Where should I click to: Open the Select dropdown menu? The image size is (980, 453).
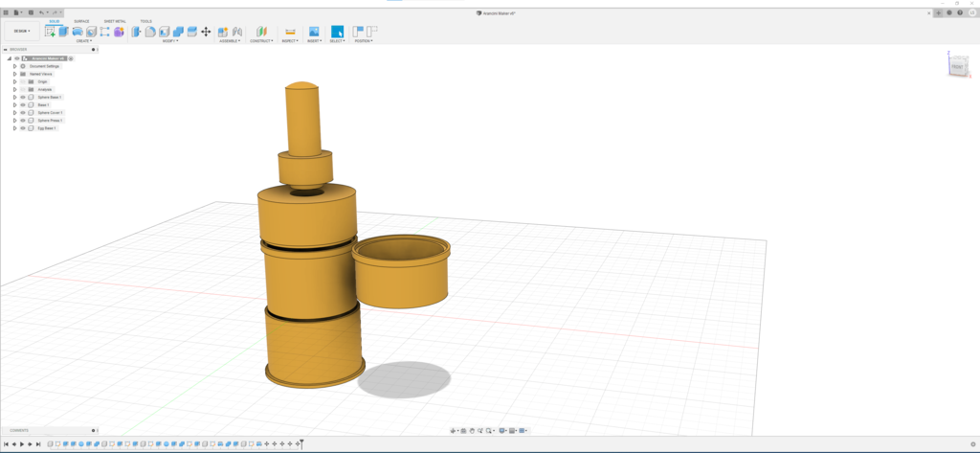(x=337, y=40)
